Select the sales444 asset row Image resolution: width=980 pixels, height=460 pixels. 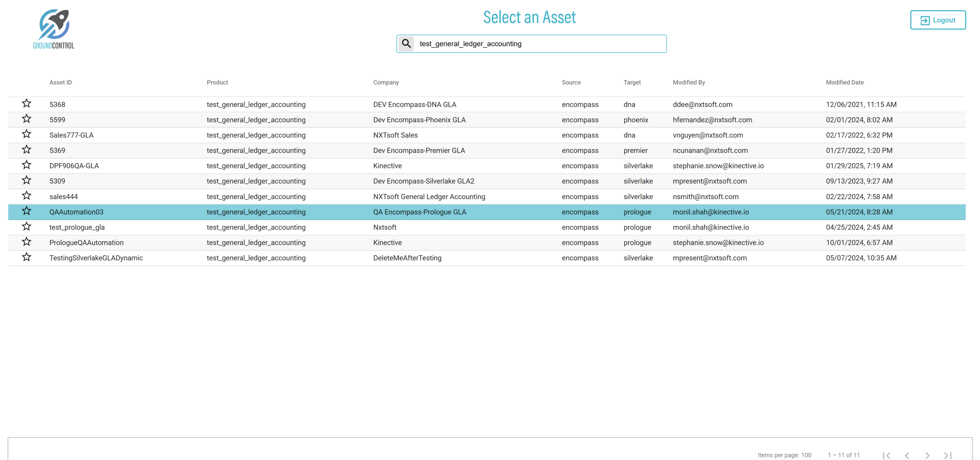[x=63, y=197]
